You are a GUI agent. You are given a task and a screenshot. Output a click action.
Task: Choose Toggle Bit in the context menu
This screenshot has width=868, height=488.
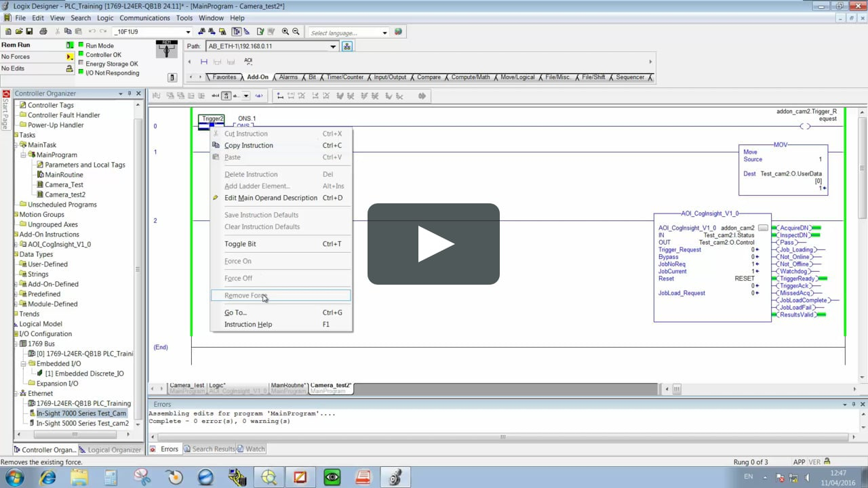281,244
